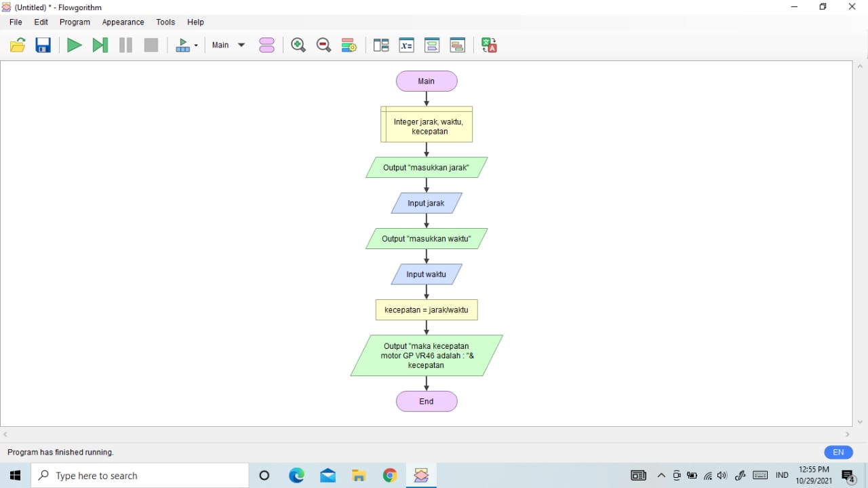Viewport: 868px width, 488px height.
Task: Open the source viewer language dropdown arrow
Action: tap(196, 45)
